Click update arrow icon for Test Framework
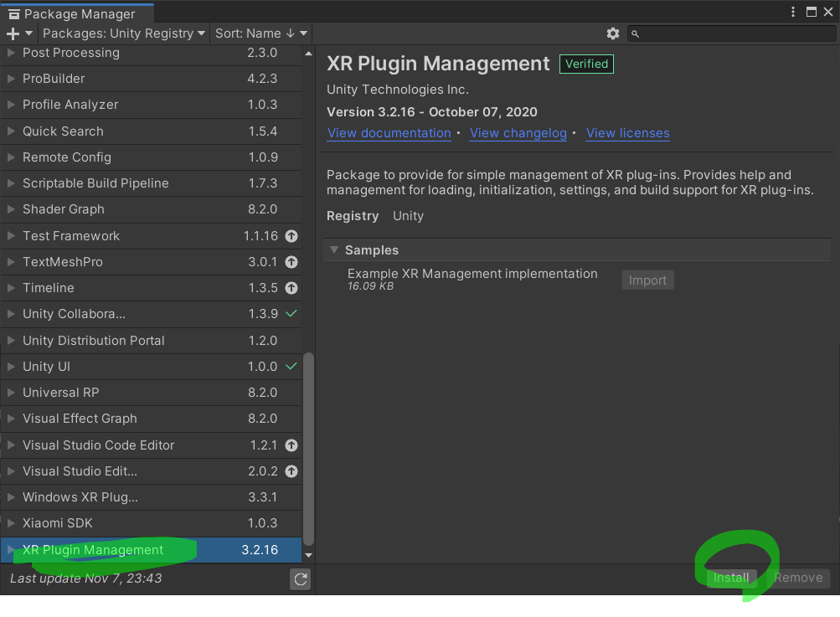840x617 pixels. pos(291,236)
